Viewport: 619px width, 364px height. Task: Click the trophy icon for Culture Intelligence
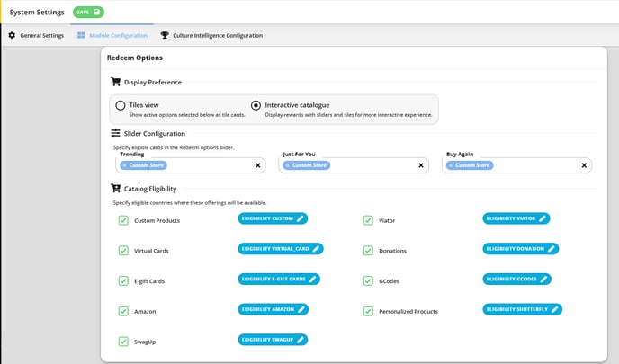point(165,35)
